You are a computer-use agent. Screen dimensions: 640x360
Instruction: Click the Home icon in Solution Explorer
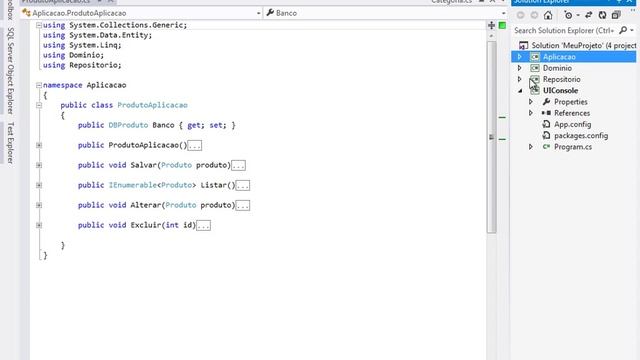548,16
